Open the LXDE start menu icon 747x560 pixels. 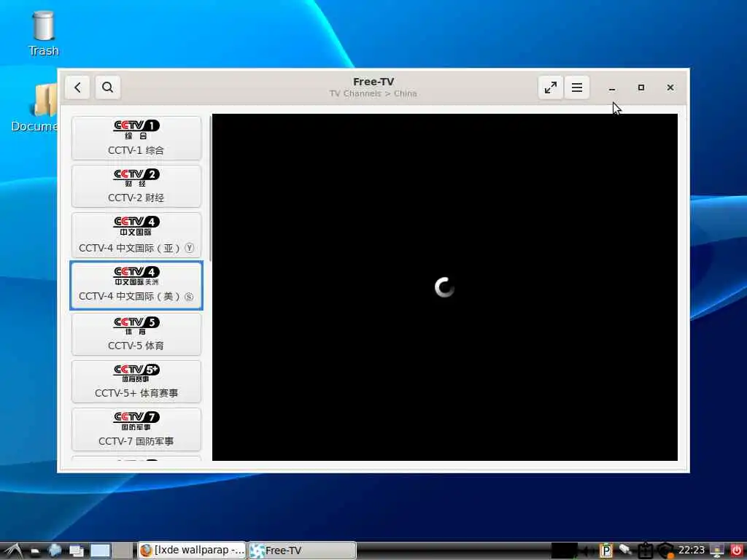tap(13, 551)
